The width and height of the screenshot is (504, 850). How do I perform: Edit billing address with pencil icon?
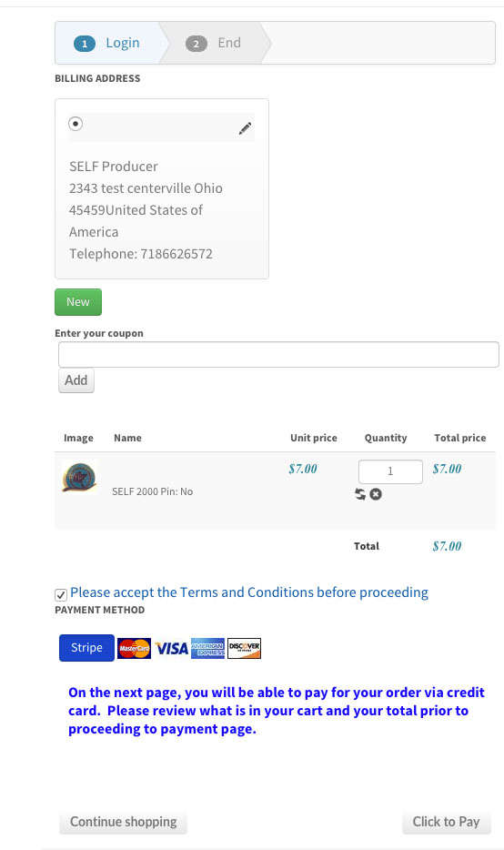[245, 128]
